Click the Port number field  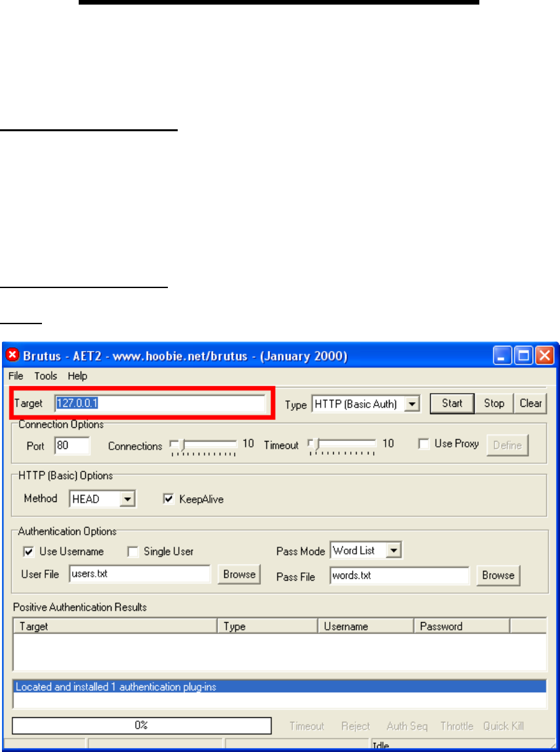72,445
